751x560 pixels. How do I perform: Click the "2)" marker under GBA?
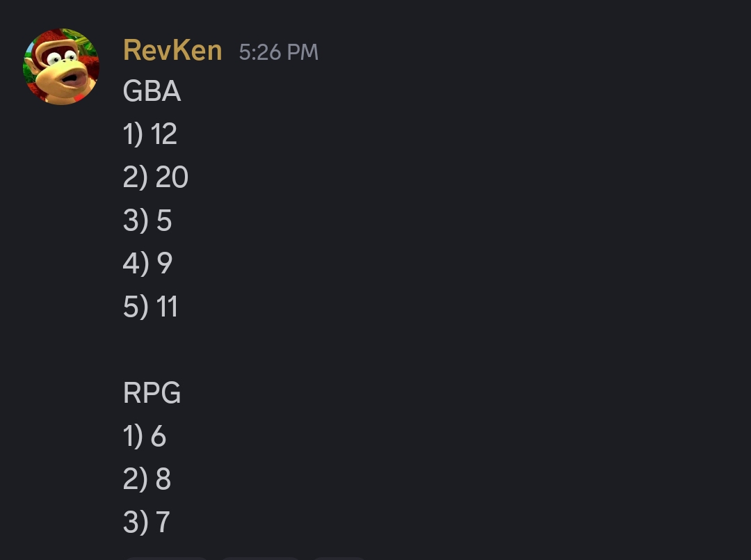135,177
